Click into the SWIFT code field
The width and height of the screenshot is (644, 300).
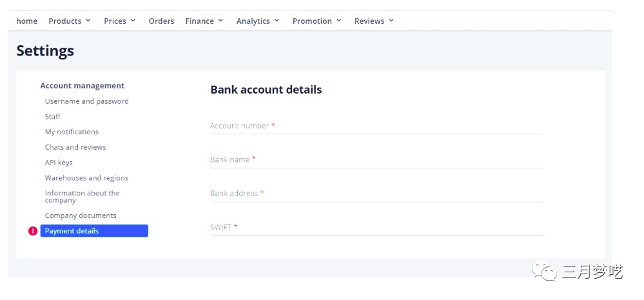tap(376, 227)
